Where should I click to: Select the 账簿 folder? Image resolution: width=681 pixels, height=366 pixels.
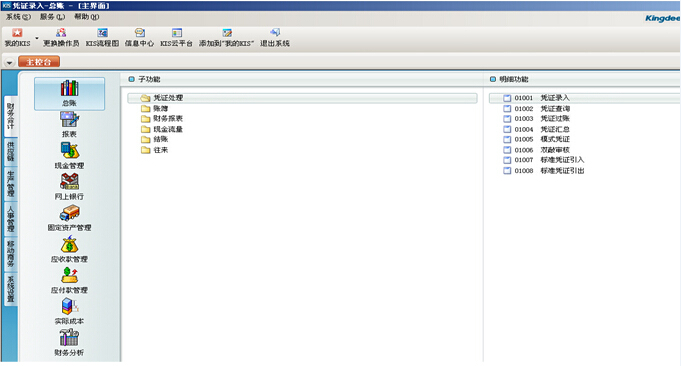[x=155, y=109]
